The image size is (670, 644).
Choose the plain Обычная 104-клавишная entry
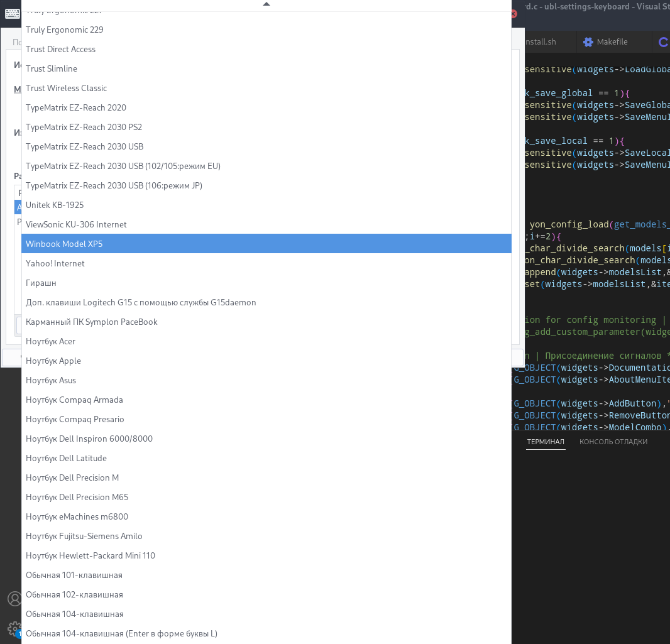266,614
